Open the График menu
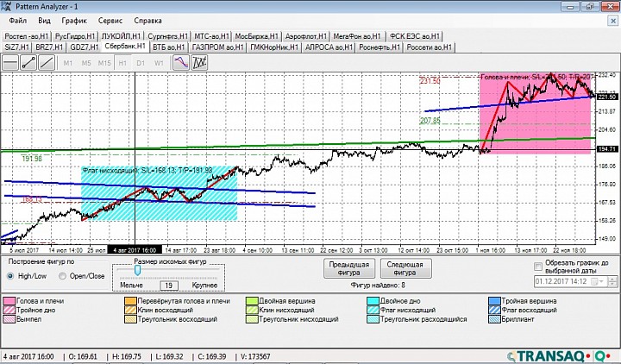The image size is (621, 364). pyautogui.click(x=74, y=21)
